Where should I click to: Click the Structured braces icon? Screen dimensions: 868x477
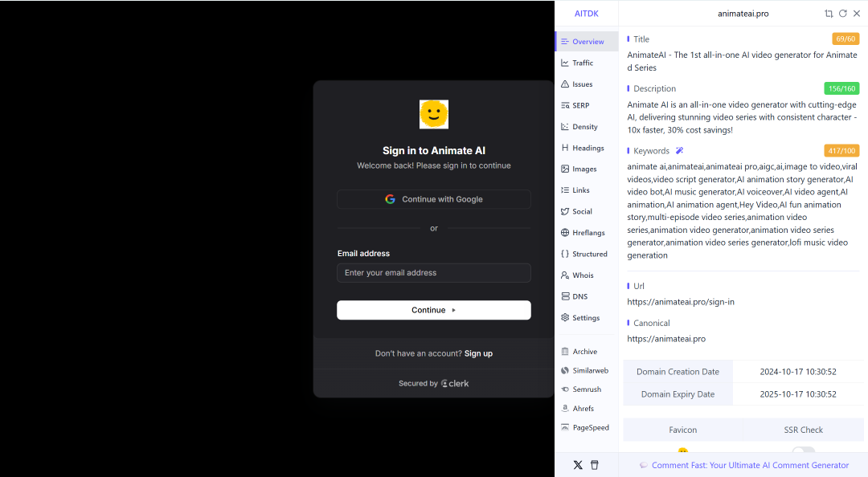[565, 254]
